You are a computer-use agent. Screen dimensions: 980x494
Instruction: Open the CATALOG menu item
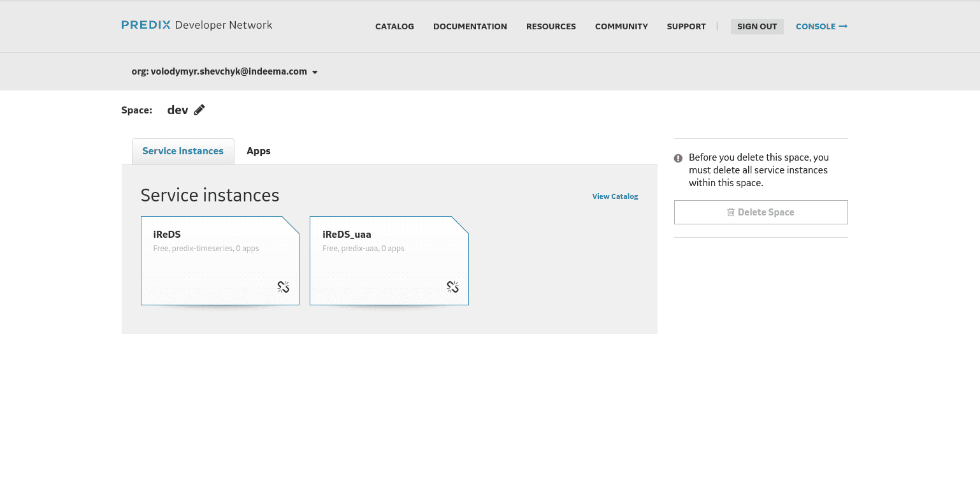pos(394,26)
